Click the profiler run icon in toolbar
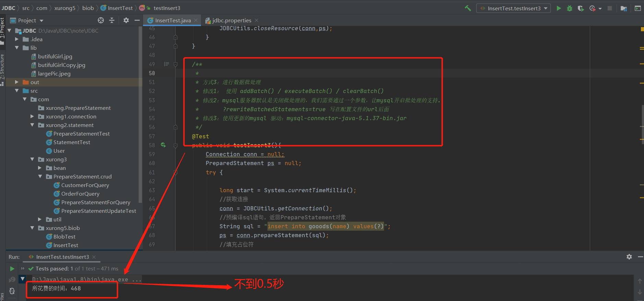Screen dimensions: 644x301 tap(592, 8)
